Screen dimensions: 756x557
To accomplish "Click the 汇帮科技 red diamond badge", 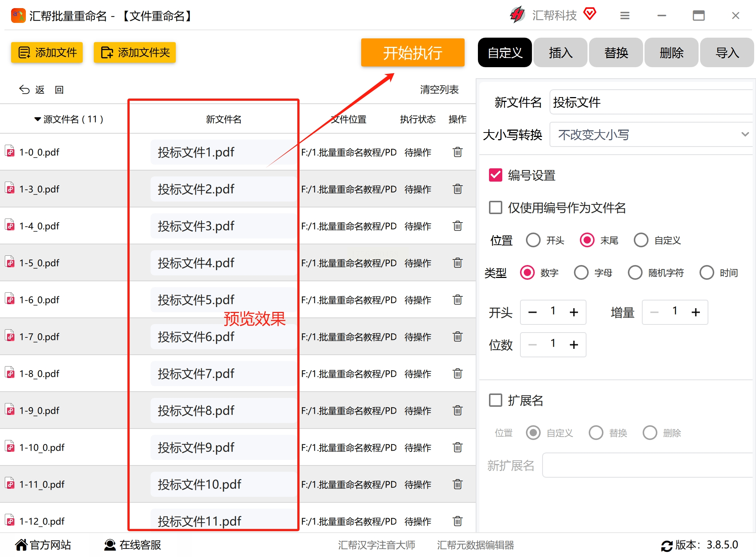I will point(590,14).
